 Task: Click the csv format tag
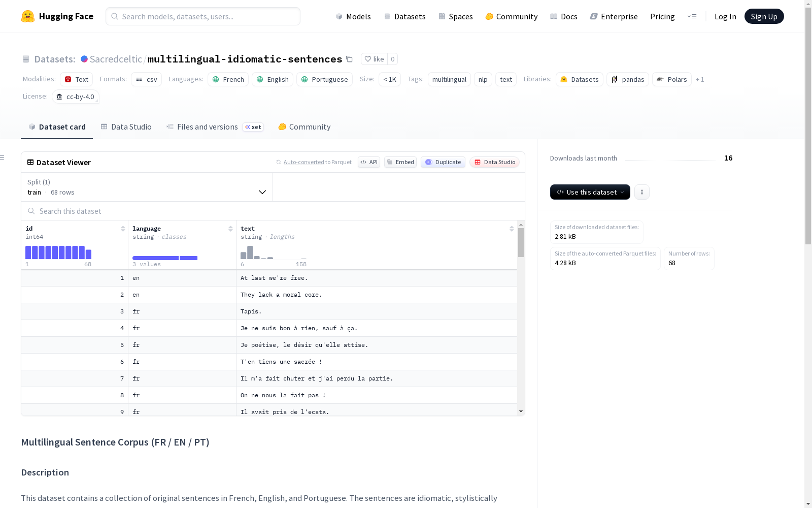pos(147,79)
